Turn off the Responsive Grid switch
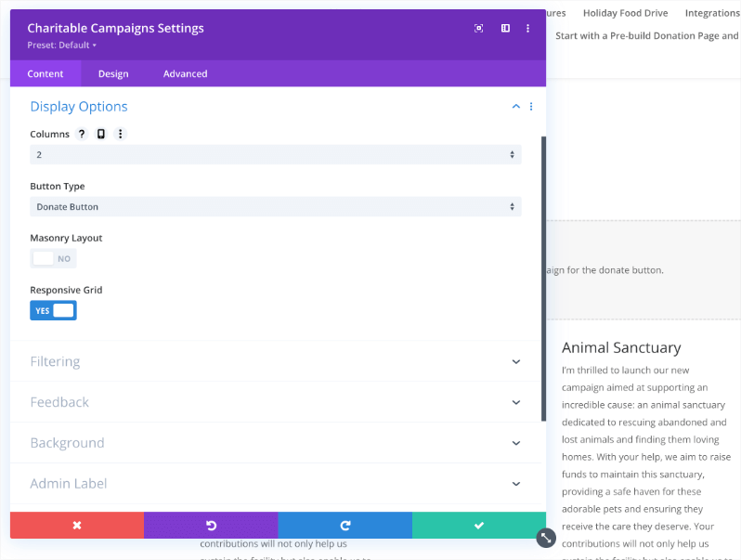The width and height of the screenshot is (741, 560). (53, 310)
